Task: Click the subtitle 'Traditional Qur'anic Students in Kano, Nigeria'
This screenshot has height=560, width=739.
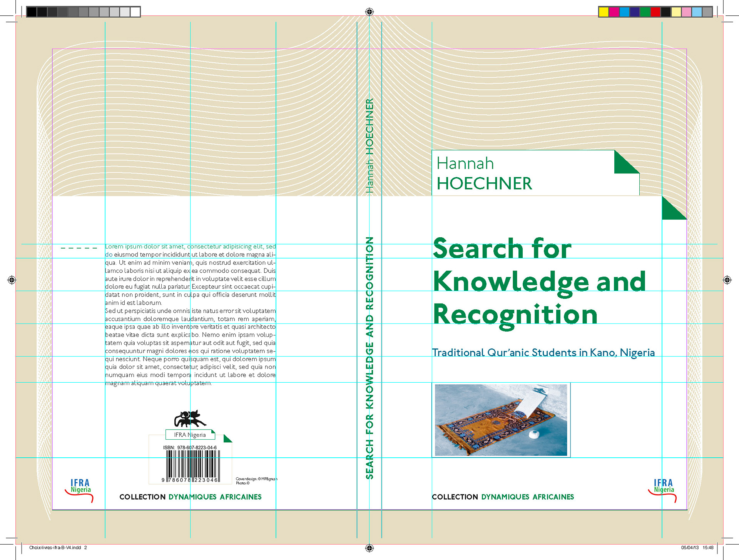Action: tap(543, 353)
